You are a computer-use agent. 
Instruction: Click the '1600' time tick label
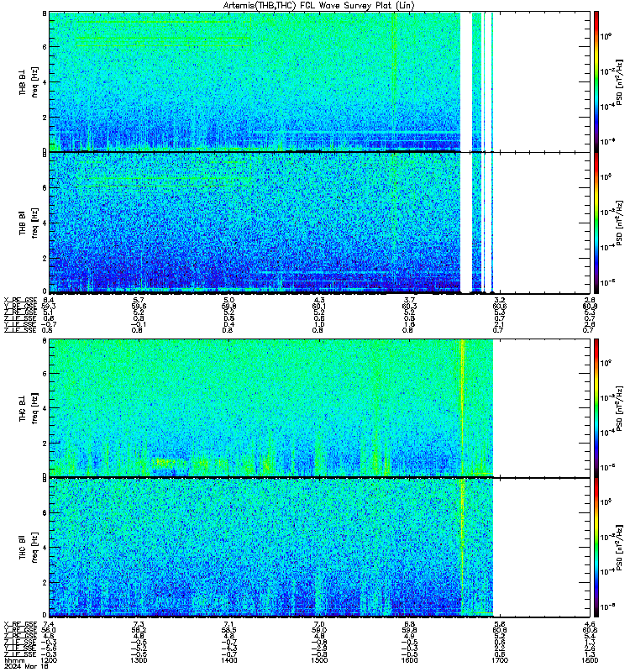click(x=409, y=660)
